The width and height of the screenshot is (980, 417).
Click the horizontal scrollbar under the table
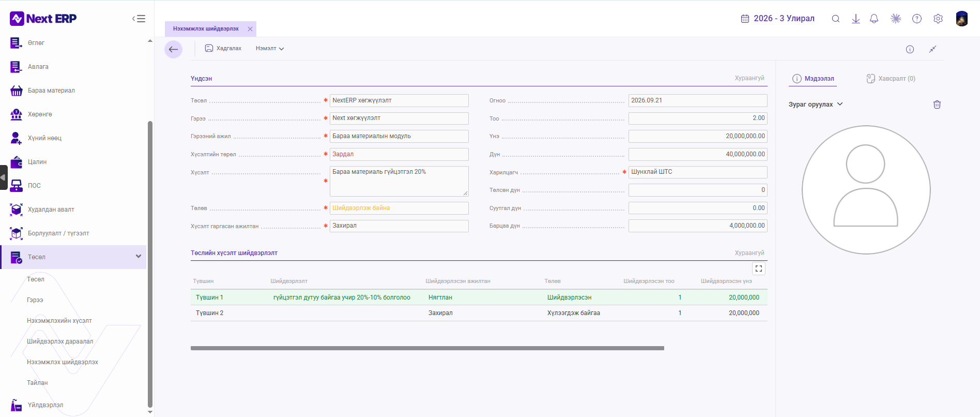pyautogui.click(x=427, y=348)
